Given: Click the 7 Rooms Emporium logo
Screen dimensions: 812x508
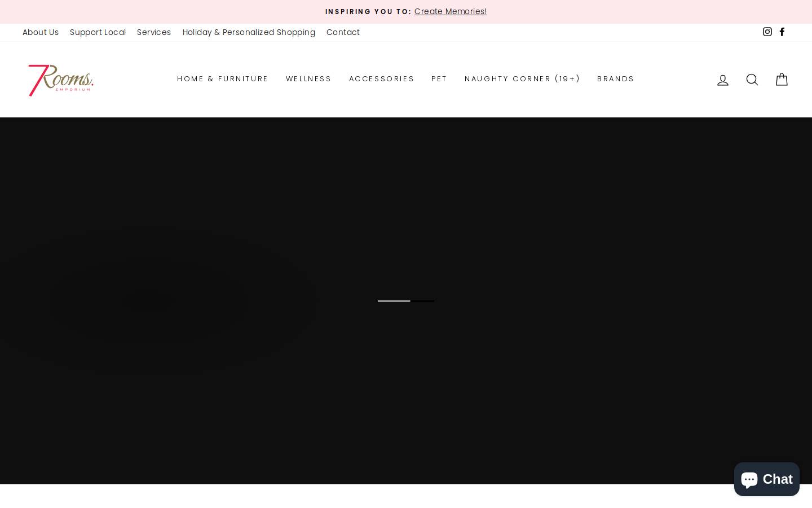Looking at the screenshot, I should 61,80.
